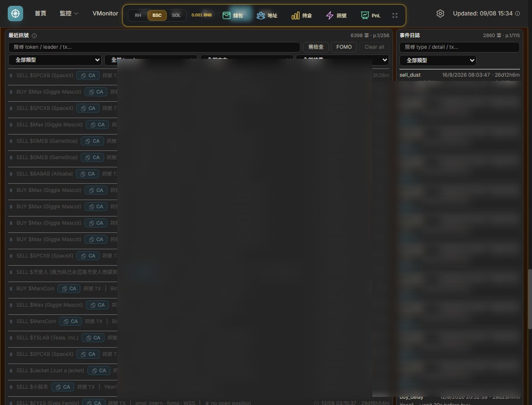Viewport: 532px width, 405px height.
Task: Click the pause icon on SELL $BABAB row
Action: pyautogui.click(x=11, y=174)
